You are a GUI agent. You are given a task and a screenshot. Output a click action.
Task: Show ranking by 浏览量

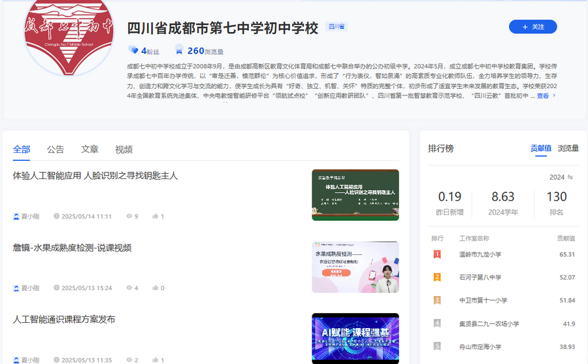pos(568,148)
